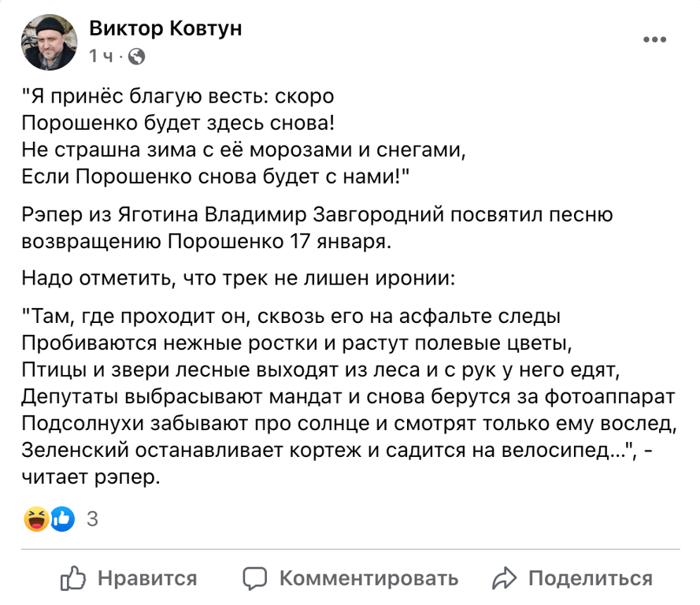Click the line 'Надо отметить, что трек'

pos(236,278)
